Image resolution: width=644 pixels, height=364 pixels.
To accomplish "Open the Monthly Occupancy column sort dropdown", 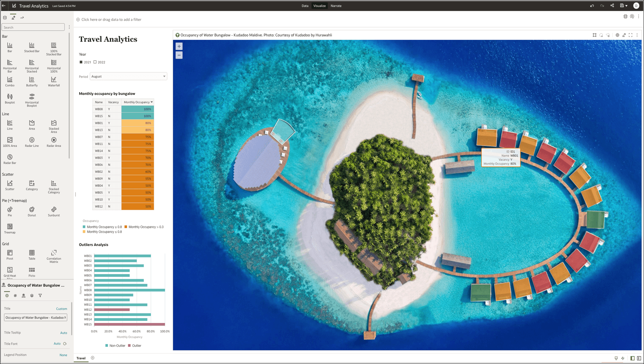I will click(152, 102).
